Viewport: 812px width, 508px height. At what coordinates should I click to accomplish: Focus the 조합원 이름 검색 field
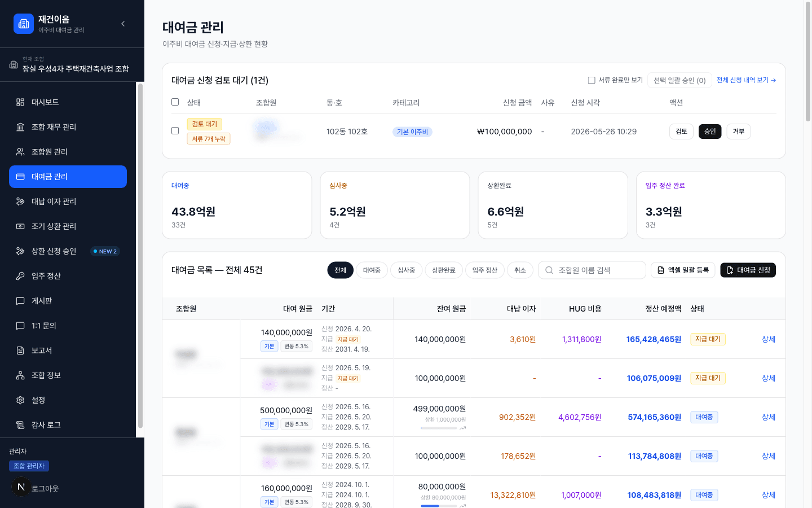pos(592,270)
